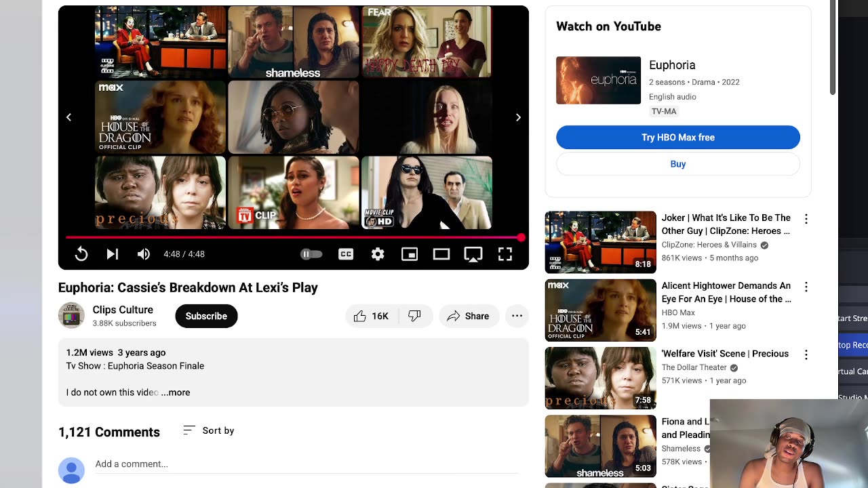This screenshot has width=868, height=488.
Task: Toggle the autoplay switch
Action: (x=311, y=254)
